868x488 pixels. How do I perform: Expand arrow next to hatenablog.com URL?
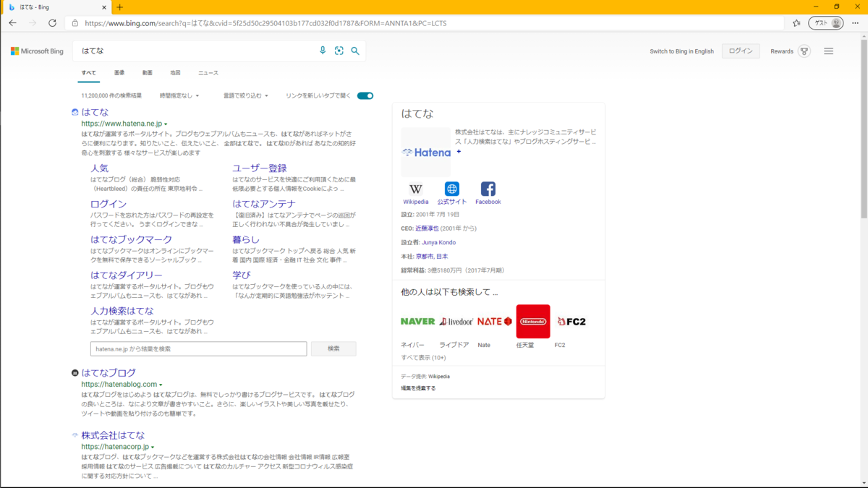[161, 385]
